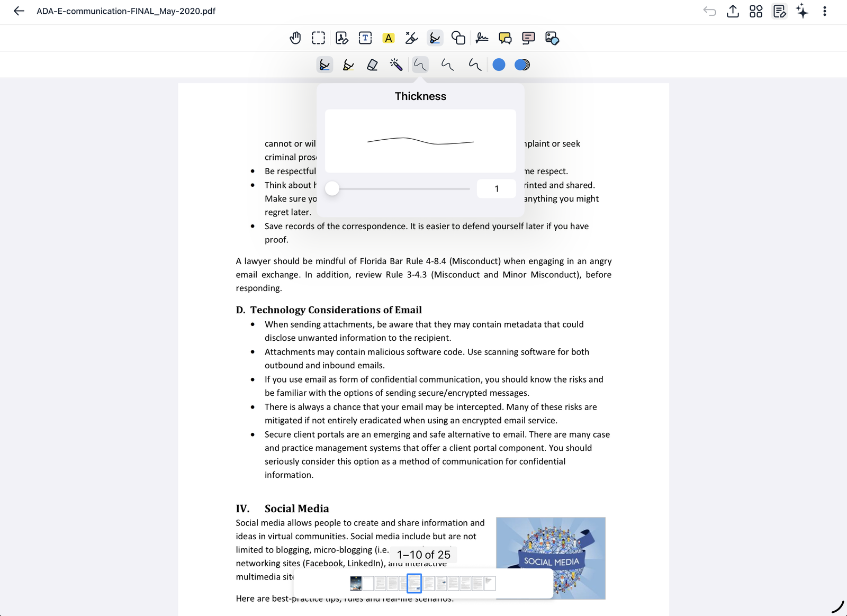Image resolution: width=847 pixels, height=616 pixels.
Task: Select the redaction eraser marker tool
Action: tap(412, 38)
